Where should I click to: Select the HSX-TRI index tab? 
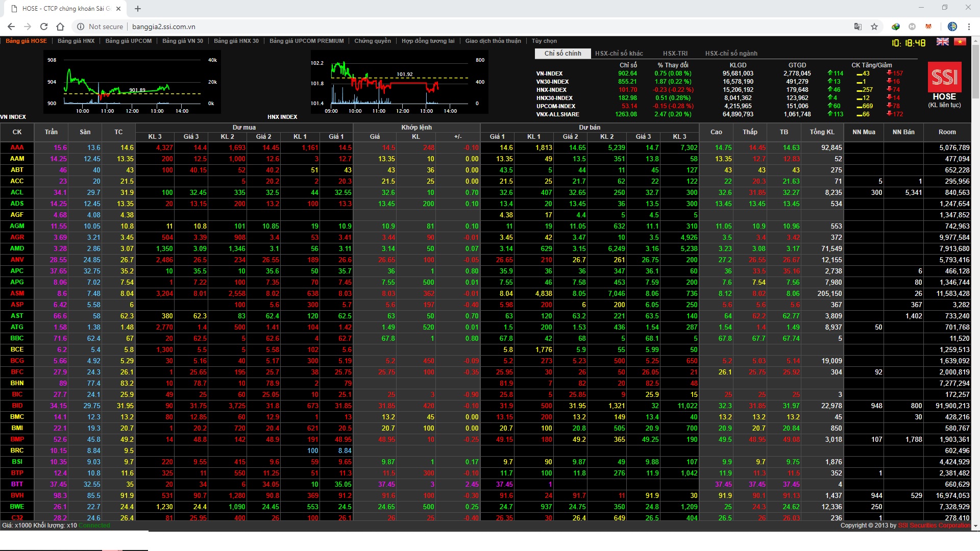pyautogui.click(x=675, y=53)
